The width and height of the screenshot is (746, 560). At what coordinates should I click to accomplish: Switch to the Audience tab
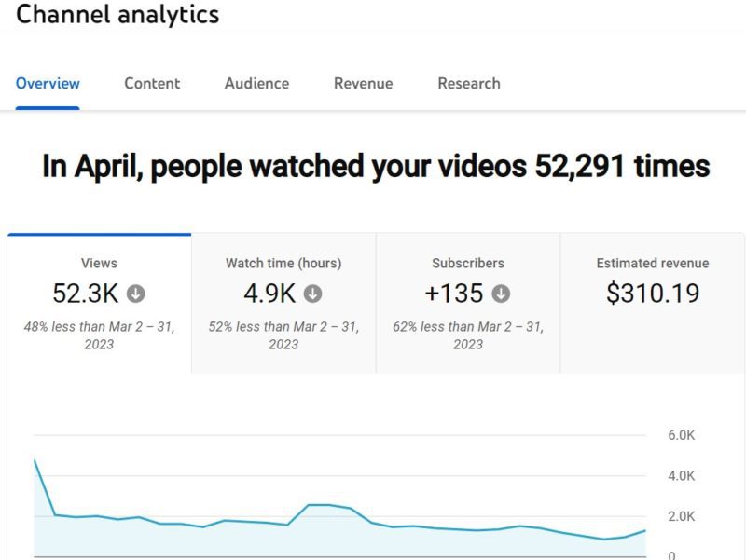pos(257,84)
